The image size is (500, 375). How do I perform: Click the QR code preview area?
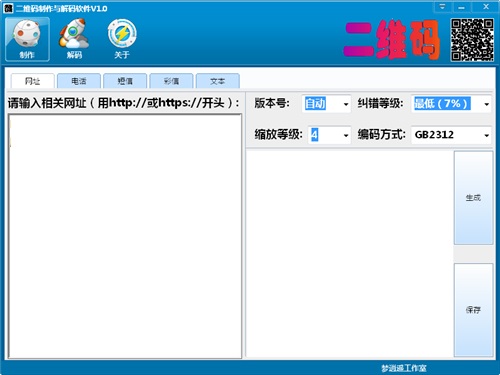pos(350,254)
